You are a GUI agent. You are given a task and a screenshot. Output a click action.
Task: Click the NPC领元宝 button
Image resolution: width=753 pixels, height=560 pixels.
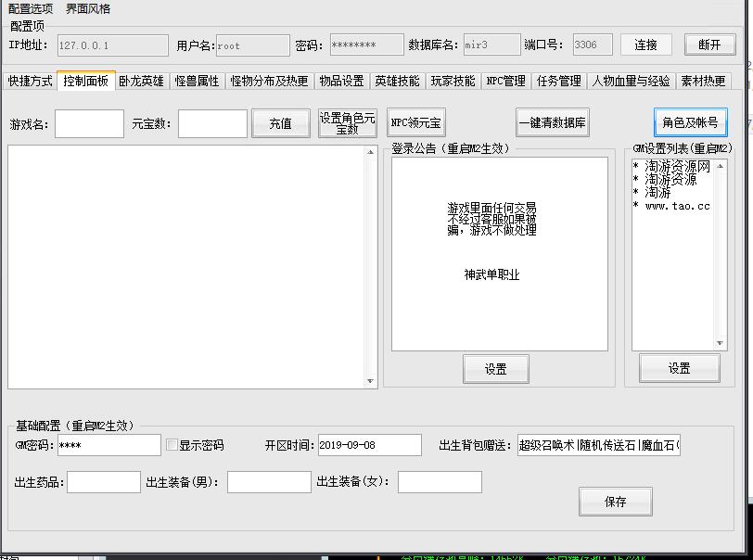[x=415, y=123]
